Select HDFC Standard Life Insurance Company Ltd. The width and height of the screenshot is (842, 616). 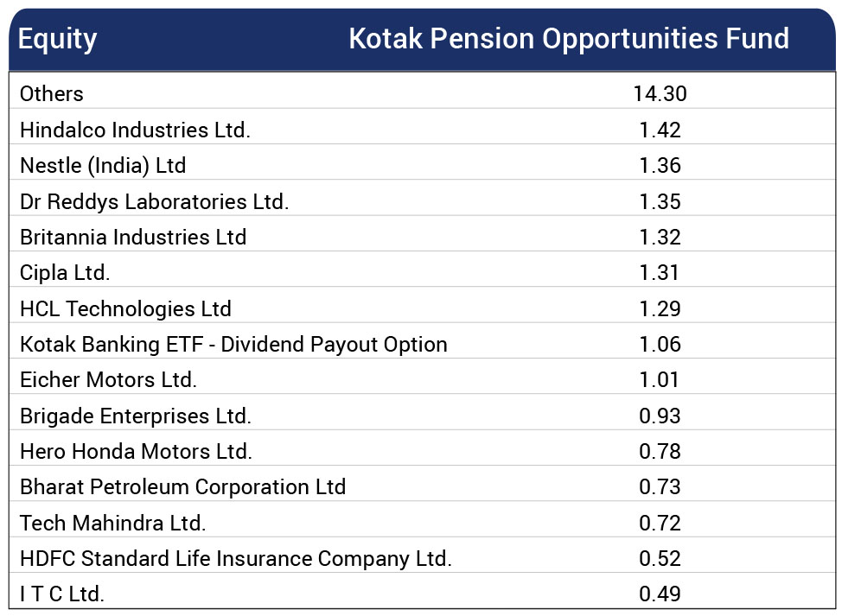point(236,559)
